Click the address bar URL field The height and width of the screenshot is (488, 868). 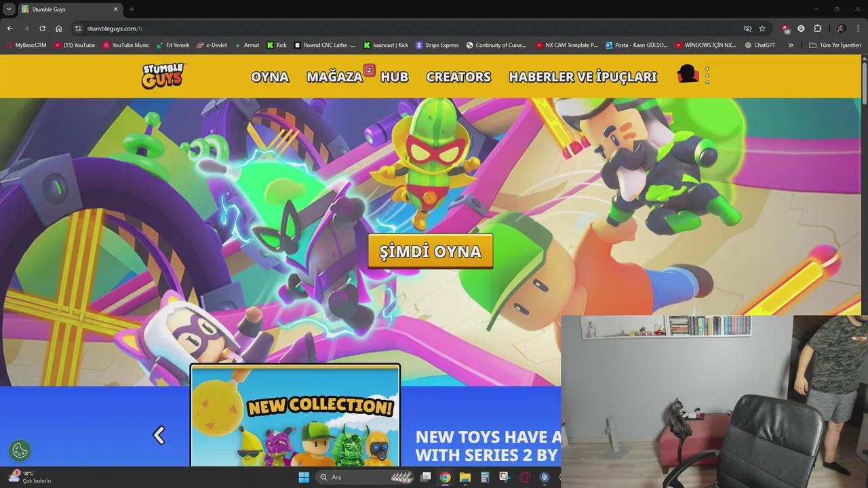pyautogui.click(x=407, y=28)
